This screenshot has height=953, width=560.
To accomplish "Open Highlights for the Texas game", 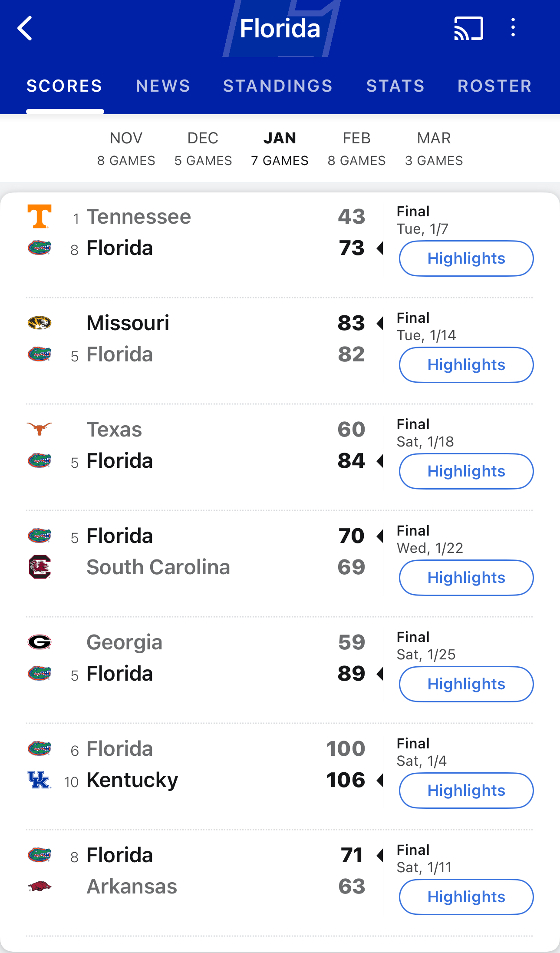I will (x=466, y=471).
